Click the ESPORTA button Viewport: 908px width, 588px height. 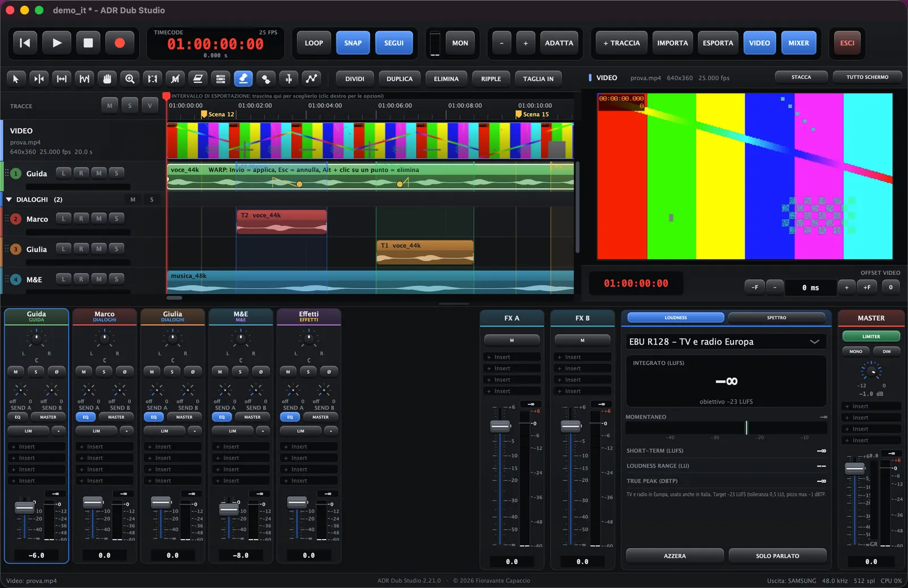click(718, 43)
